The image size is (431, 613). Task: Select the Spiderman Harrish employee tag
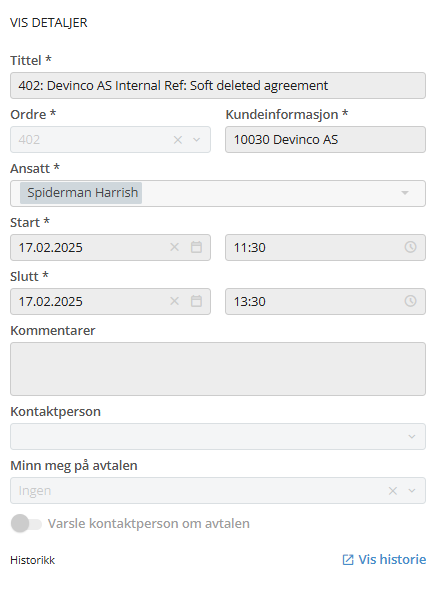click(x=81, y=193)
